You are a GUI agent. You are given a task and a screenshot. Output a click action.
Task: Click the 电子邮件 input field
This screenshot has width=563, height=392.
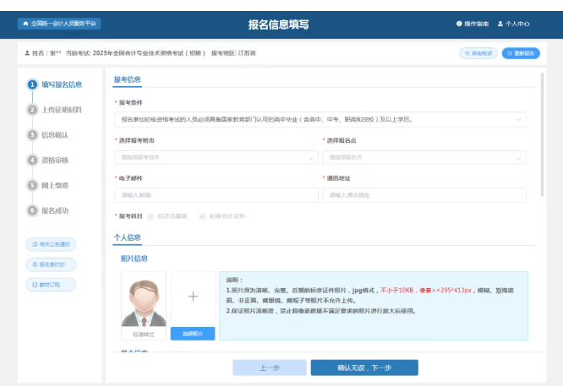(216, 195)
